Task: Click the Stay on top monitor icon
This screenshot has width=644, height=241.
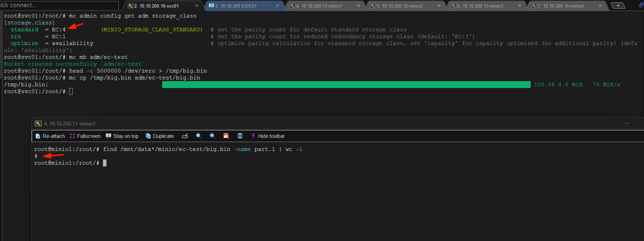Action: tap(108, 136)
